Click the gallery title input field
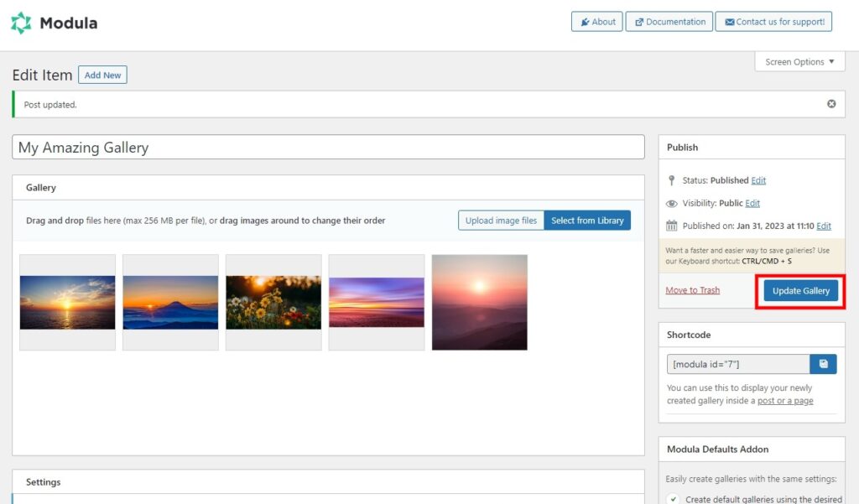 tap(328, 148)
